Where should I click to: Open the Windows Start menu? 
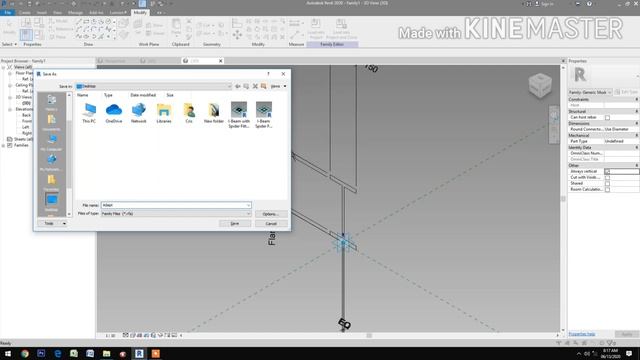pos(8,353)
